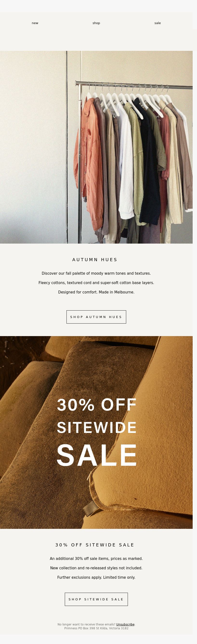Click the clothing rack hero image
197x644 pixels.
96,147
